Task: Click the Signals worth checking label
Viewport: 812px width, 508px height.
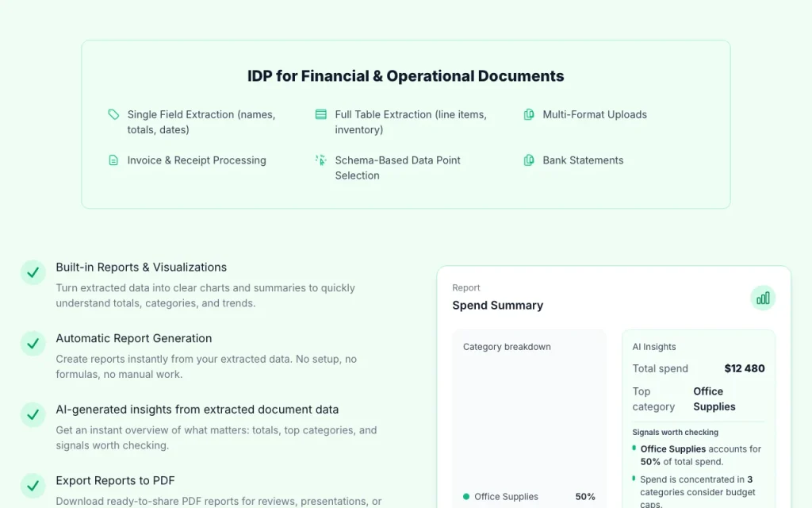Action: click(x=676, y=433)
